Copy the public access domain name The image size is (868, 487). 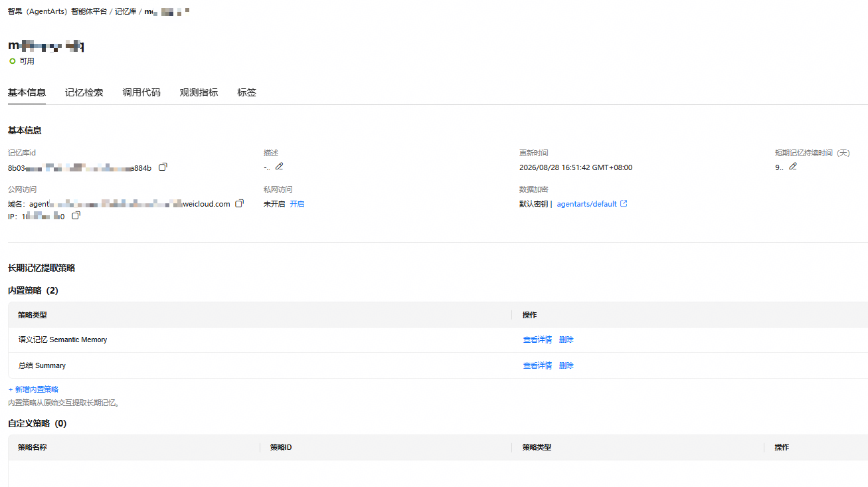pos(240,203)
